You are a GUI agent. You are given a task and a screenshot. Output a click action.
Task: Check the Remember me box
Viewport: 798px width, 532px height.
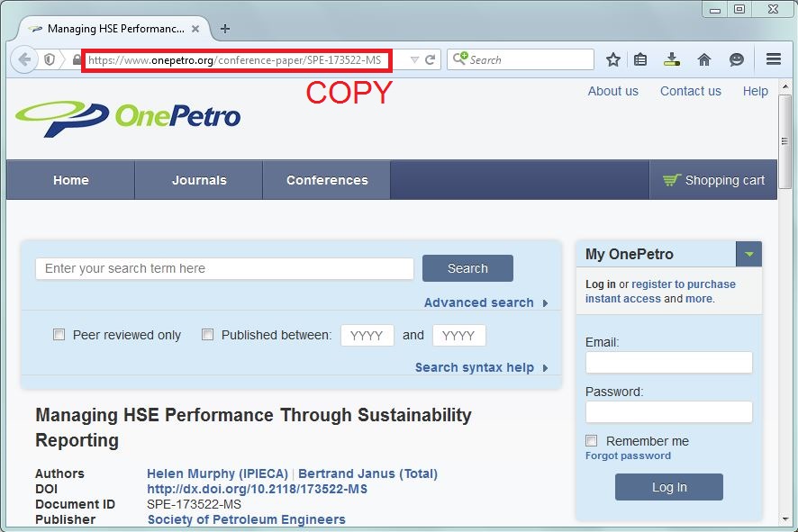[x=592, y=440]
